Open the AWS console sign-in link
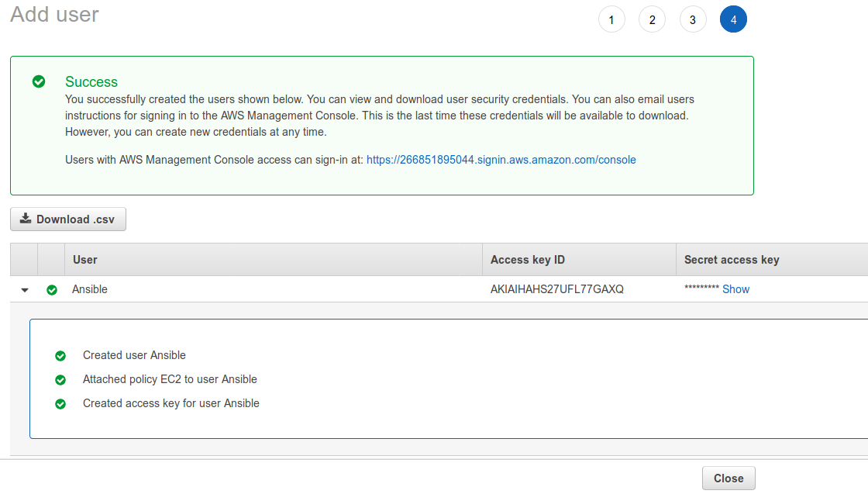 click(501, 160)
